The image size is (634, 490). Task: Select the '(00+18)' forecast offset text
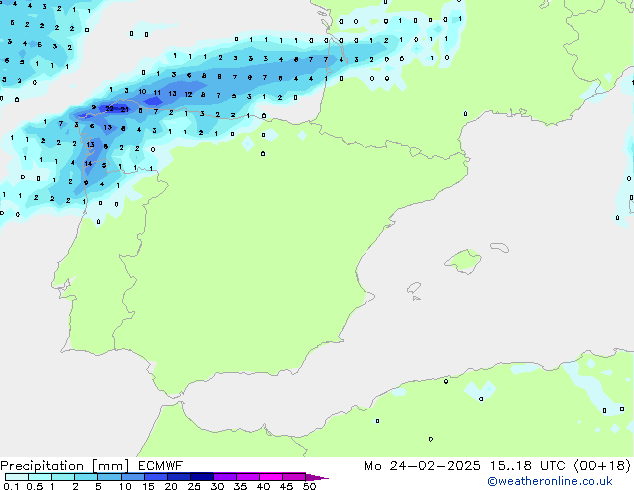[602, 466]
